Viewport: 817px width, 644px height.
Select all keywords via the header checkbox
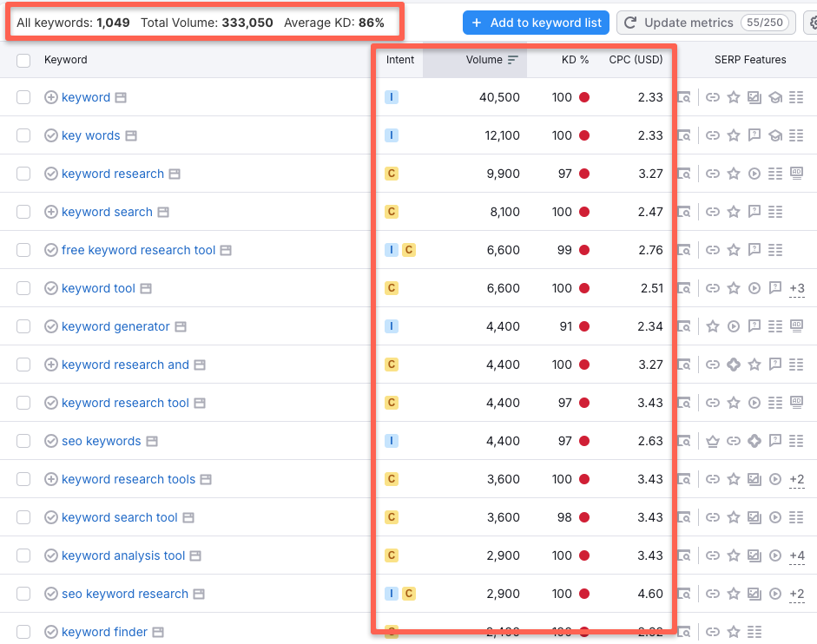tap(23, 59)
